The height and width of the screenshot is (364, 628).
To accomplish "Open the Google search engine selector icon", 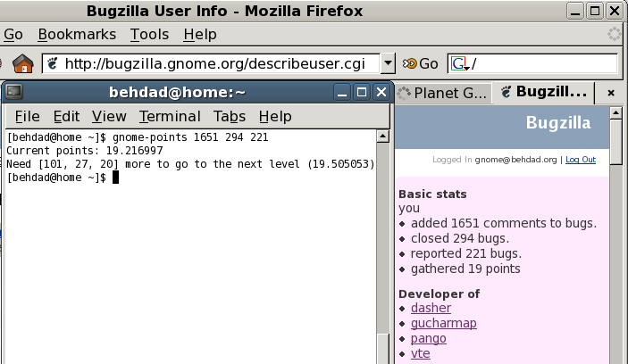I will [460, 63].
